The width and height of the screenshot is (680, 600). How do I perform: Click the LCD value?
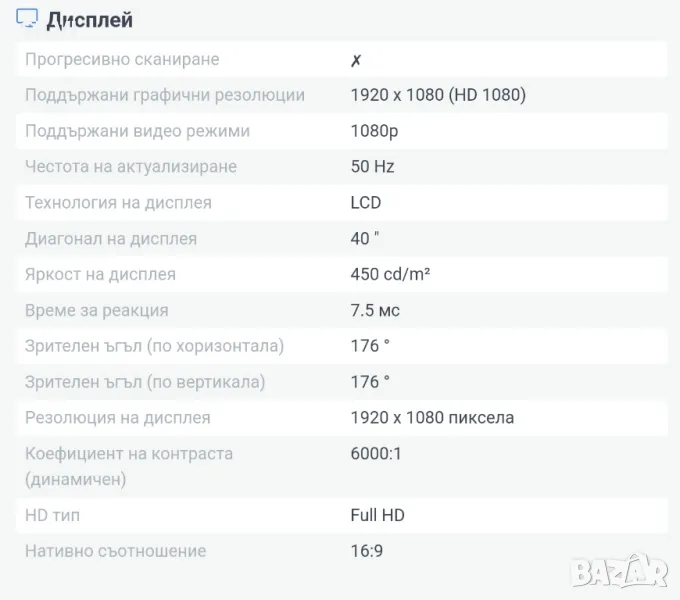pyautogui.click(x=366, y=203)
